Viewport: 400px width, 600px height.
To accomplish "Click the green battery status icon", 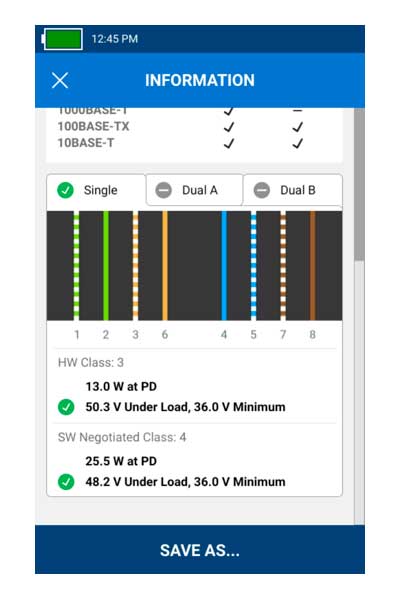I will click(62, 39).
